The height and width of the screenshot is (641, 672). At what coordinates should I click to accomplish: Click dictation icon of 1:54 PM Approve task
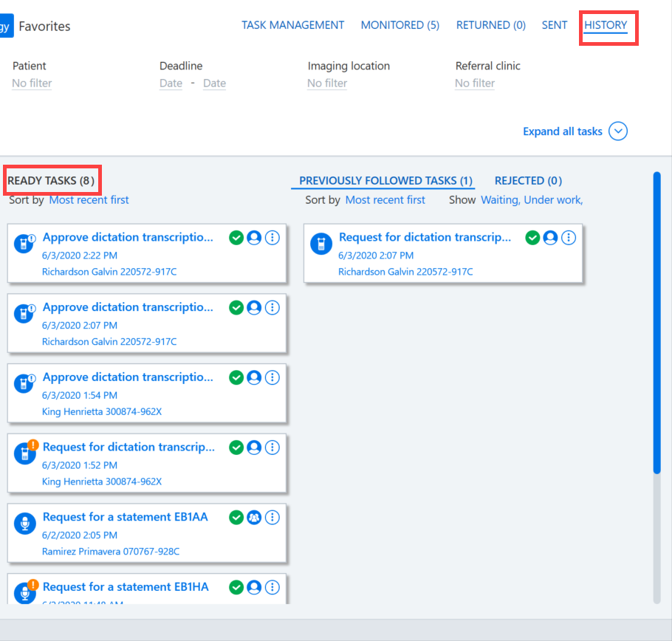(24, 383)
